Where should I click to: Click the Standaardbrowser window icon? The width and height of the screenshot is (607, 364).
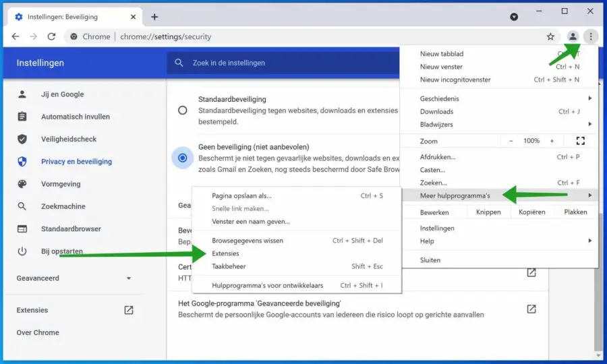22,229
